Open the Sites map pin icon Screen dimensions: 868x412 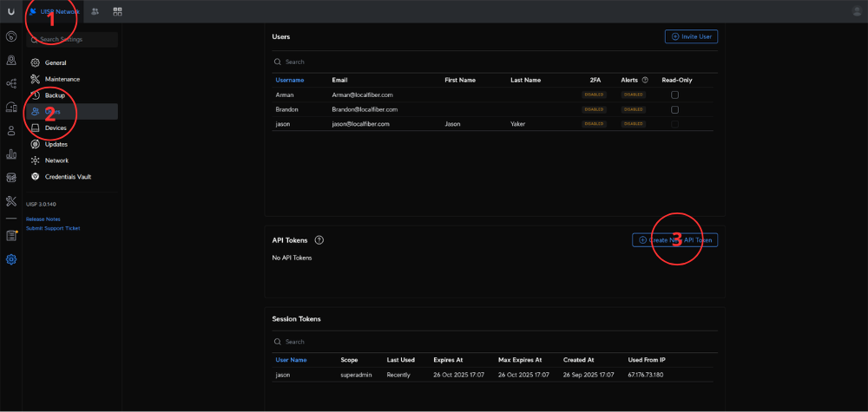point(11,60)
